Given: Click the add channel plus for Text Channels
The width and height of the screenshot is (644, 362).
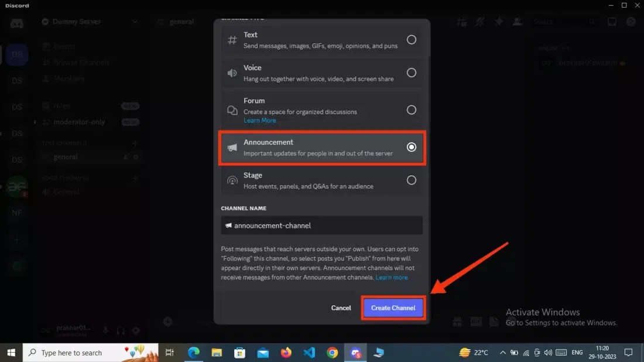Looking at the screenshot, I should tap(135, 142).
